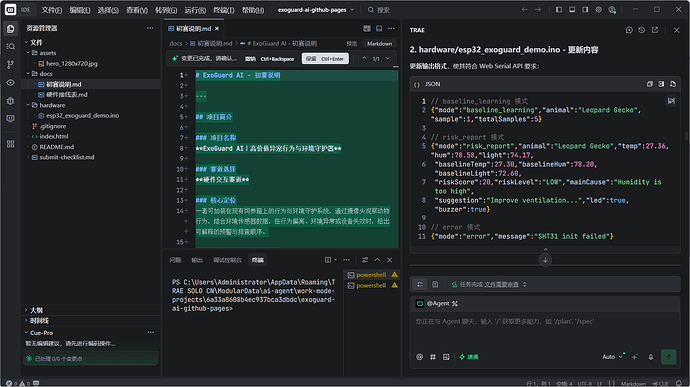Copy the JSON code block
The width and height of the screenshot is (690, 387).
pos(650,84)
